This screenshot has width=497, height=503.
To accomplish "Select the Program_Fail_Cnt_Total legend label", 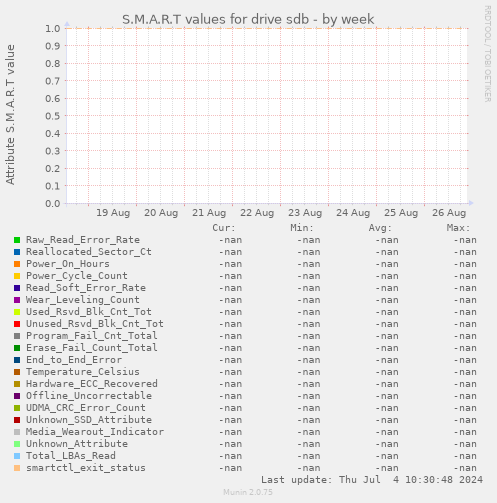I will [92, 336].
